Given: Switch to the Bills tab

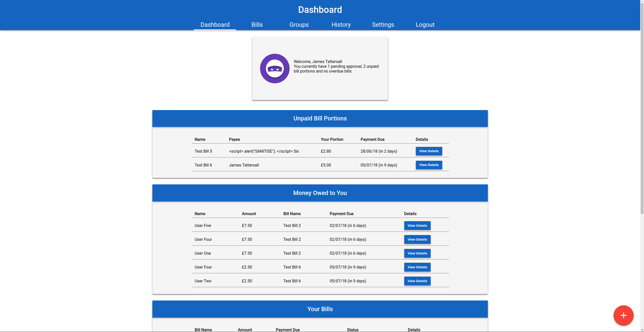Looking at the screenshot, I should click(257, 25).
